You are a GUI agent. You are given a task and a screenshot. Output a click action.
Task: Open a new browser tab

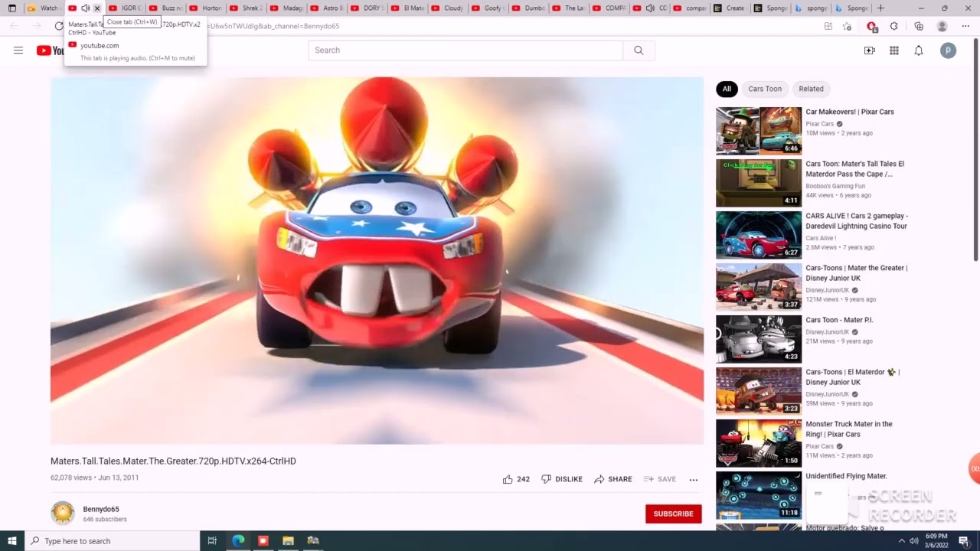point(880,8)
